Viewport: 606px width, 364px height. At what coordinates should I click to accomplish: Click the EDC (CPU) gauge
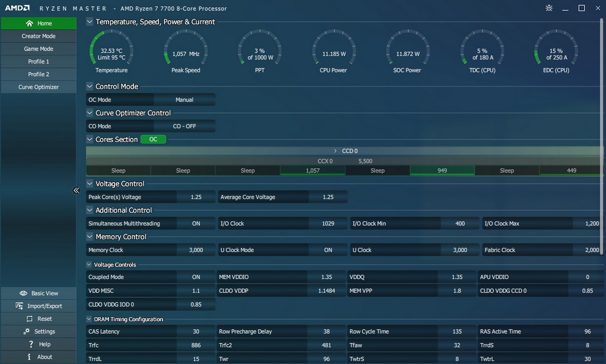coord(556,52)
